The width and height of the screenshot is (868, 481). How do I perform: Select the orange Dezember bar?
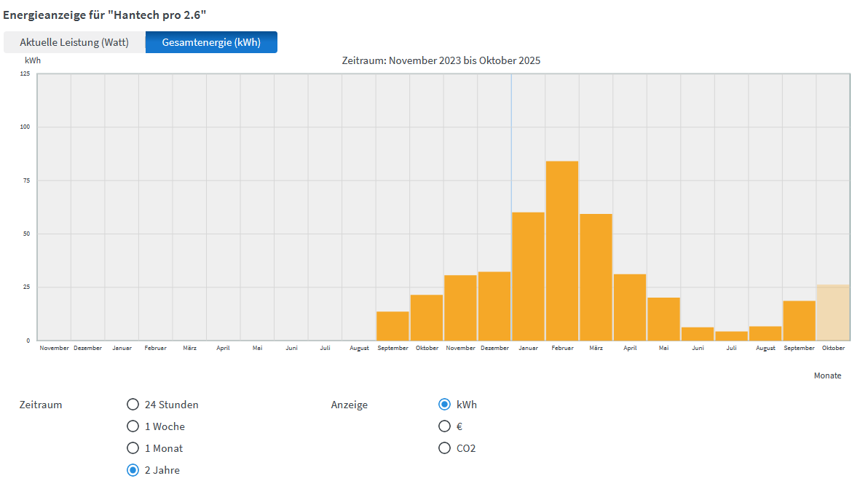pyautogui.click(x=494, y=306)
